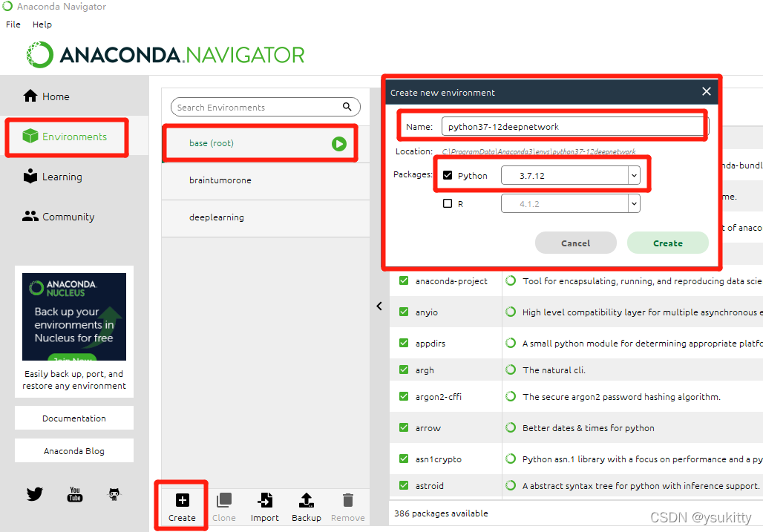Focus the Search Environments field
This screenshot has height=532, width=763.
tap(265, 107)
